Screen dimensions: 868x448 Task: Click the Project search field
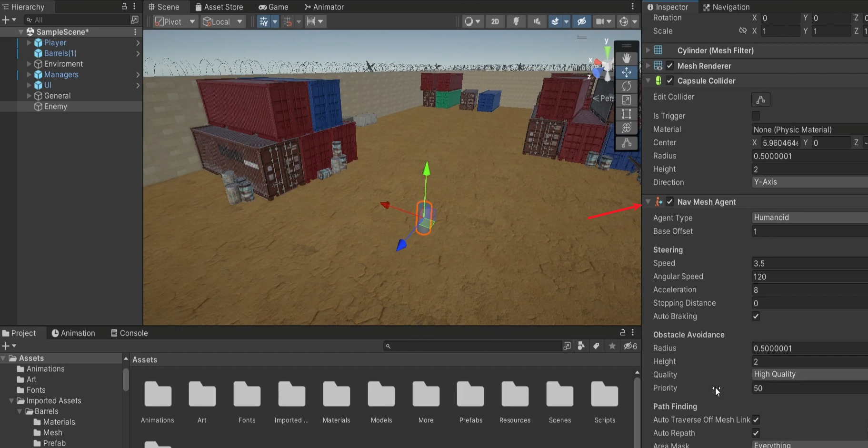click(472, 346)
